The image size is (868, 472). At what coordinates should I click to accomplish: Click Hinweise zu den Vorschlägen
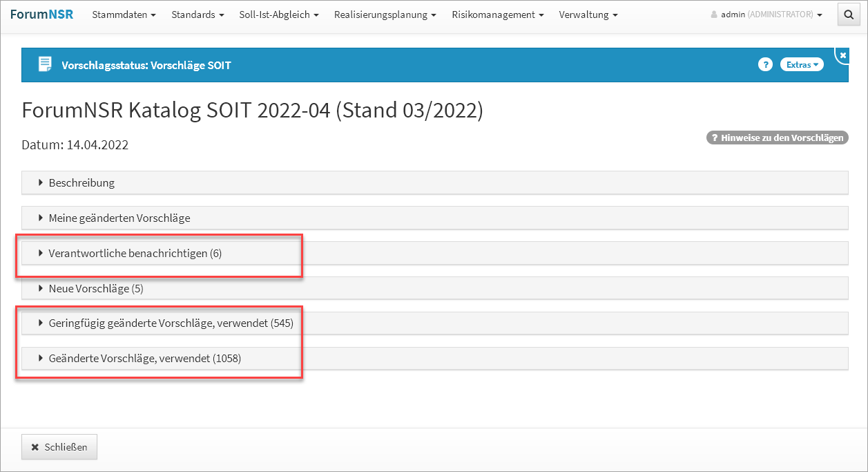click(777, 138)
